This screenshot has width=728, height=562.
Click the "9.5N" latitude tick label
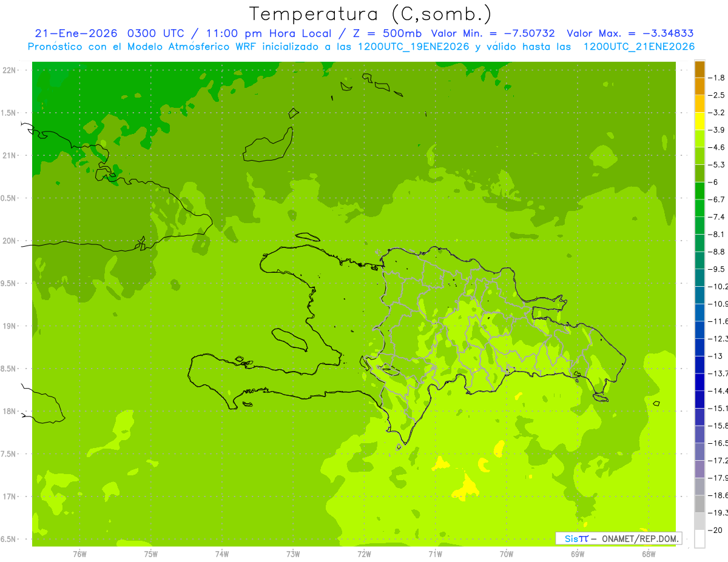(9, 284)
